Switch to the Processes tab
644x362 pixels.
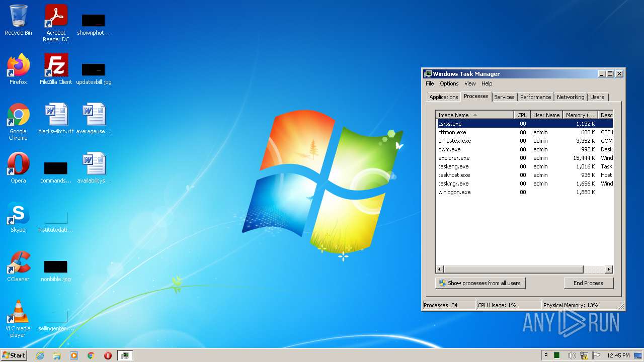click(476, 96)
